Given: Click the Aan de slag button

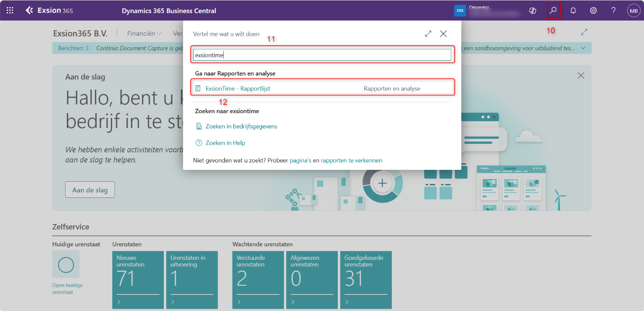Looking at the screenshot, I should click(90, 190).
